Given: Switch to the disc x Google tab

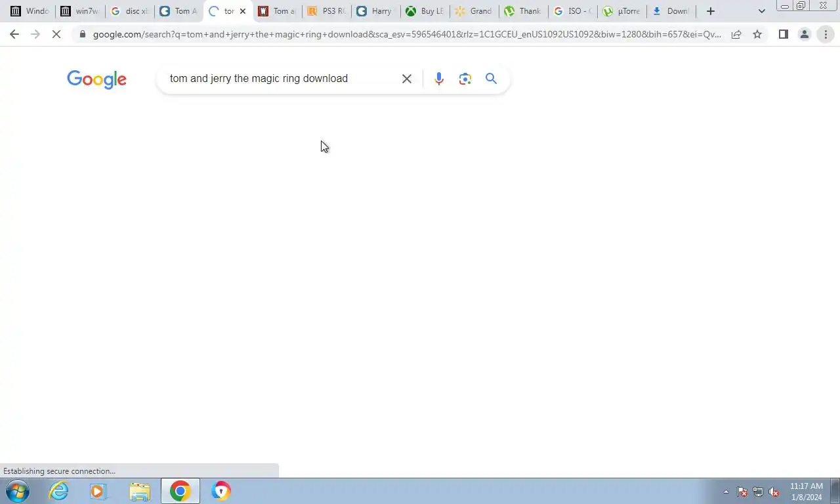Looking at the screenshot, I should (129, 11).
